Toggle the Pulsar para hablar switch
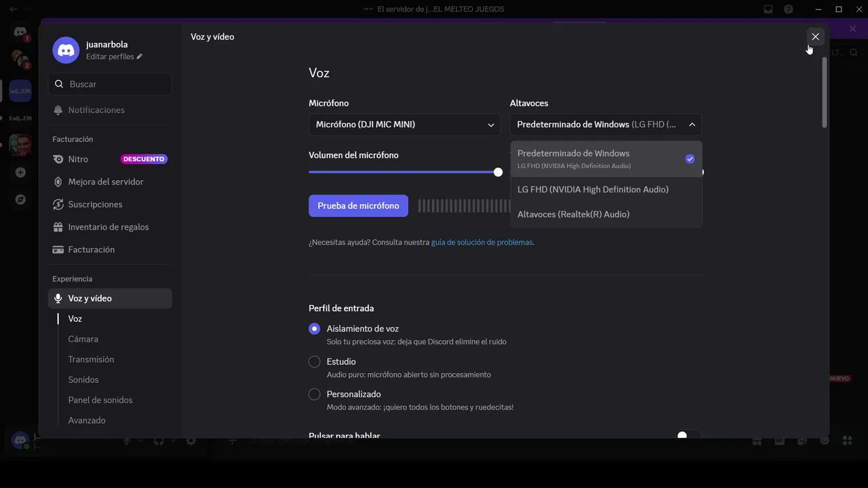Viewport: 868px width, 488px height. click(x=688, y=435)
